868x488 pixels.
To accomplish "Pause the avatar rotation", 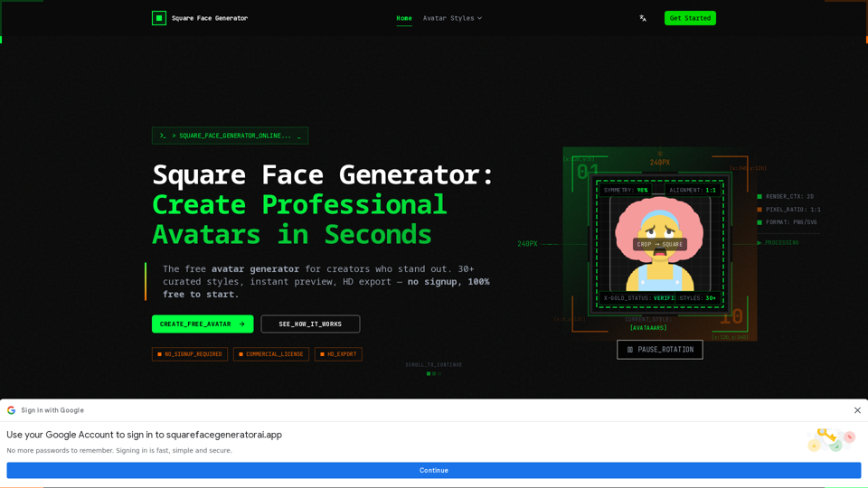I will pyautogui.click(x=660, y=350).
